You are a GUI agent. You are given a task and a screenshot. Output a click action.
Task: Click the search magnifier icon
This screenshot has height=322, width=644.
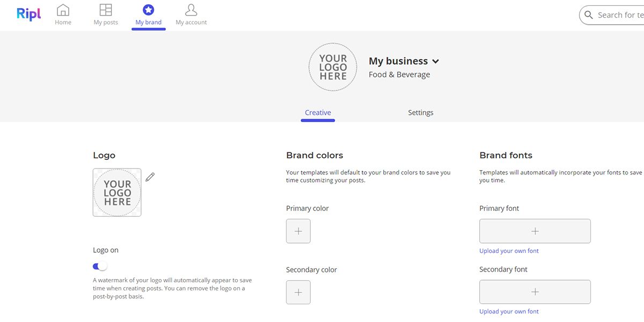[x=589, y=15]
